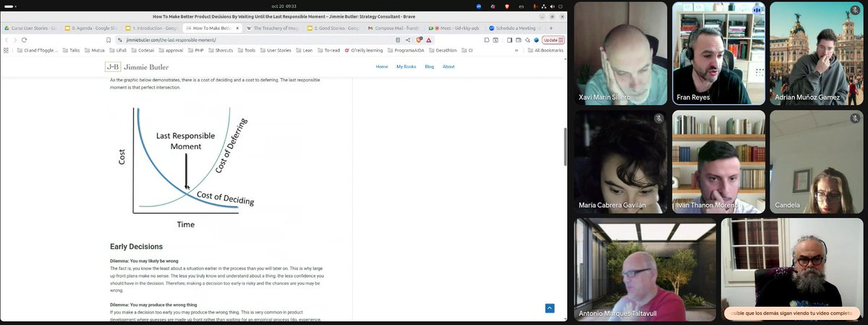Click the speaking indicator on Fran Reyes tile
The height and width of the screenshot is (325, 868).
[x=756, y=10]
